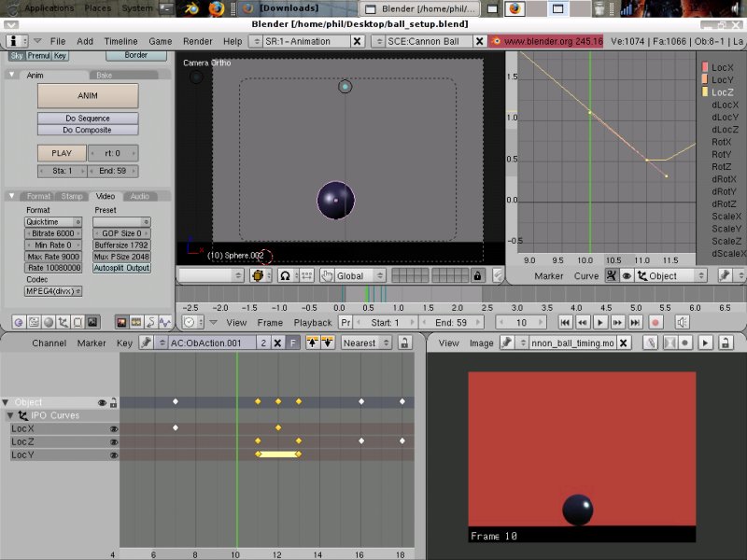The width and height of the screenshot is (747, 560).
Task: Click the pin icon in Action Editor header
Action: click(147, 343)
